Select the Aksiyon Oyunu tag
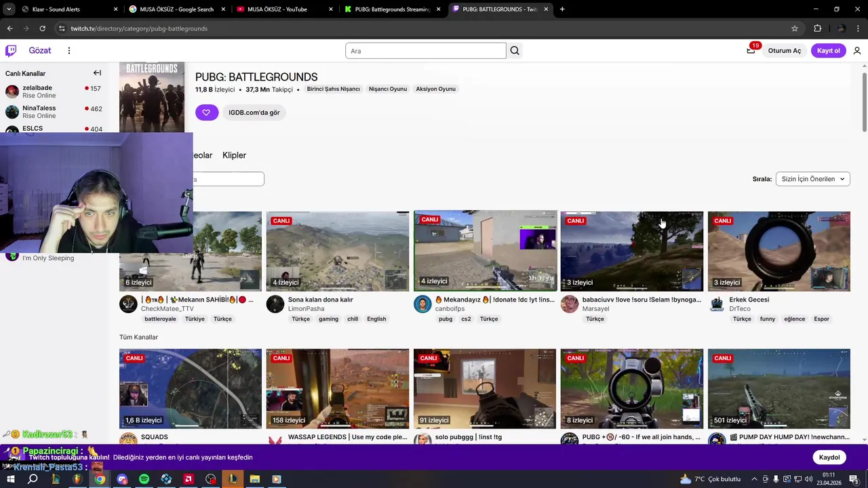Image resolution: width=868 pixels, height=488 pixels. (x=436, y=89)
